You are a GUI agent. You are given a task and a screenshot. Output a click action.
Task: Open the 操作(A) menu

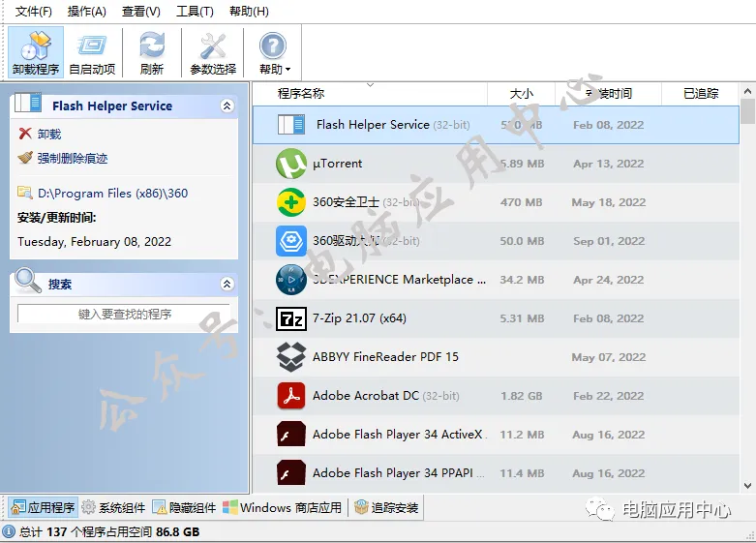[86, 11]
